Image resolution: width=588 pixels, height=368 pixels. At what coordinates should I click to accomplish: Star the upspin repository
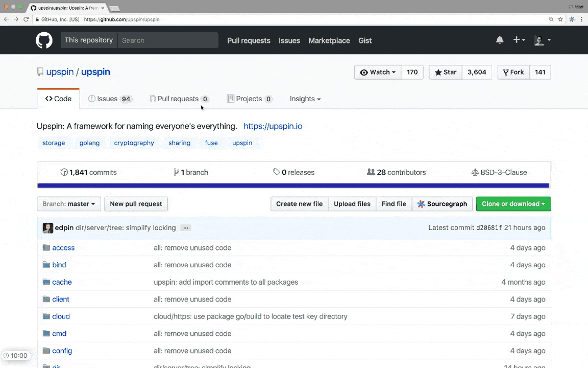[445, 72]
